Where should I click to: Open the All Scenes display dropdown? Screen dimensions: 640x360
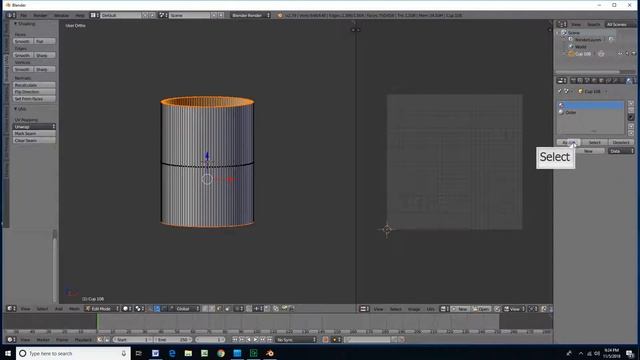coord(620,24)
